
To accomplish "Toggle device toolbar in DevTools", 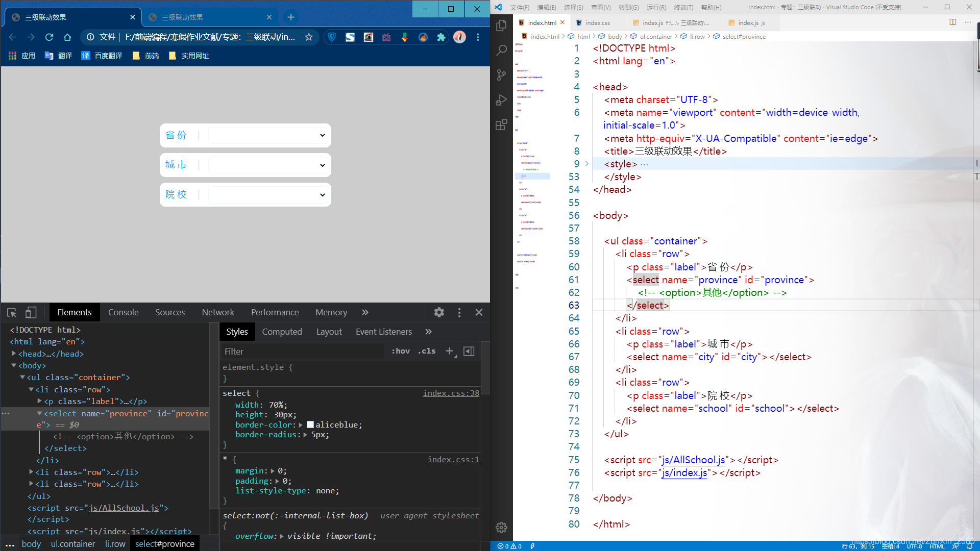I will (x=31, y=312).
